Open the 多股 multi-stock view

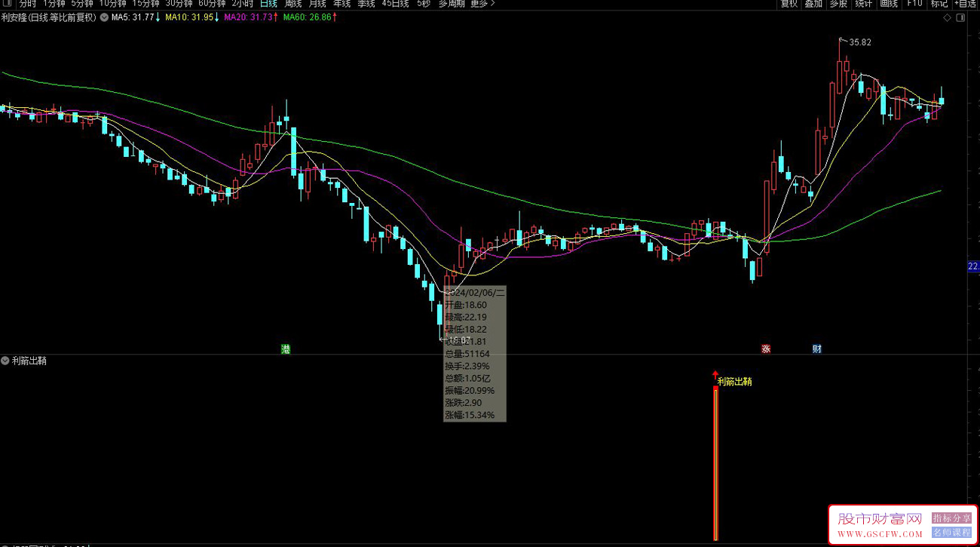tap(838, 4)
